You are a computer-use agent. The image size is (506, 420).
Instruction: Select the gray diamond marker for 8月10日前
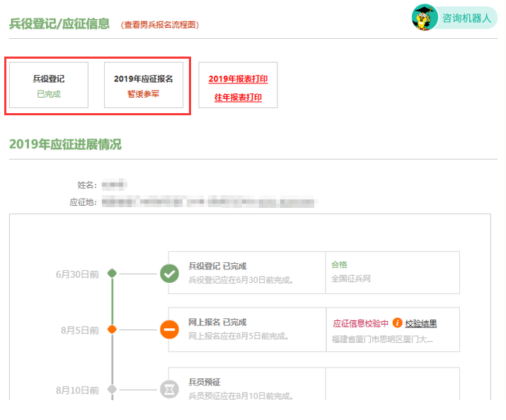[x=111, y=389]
